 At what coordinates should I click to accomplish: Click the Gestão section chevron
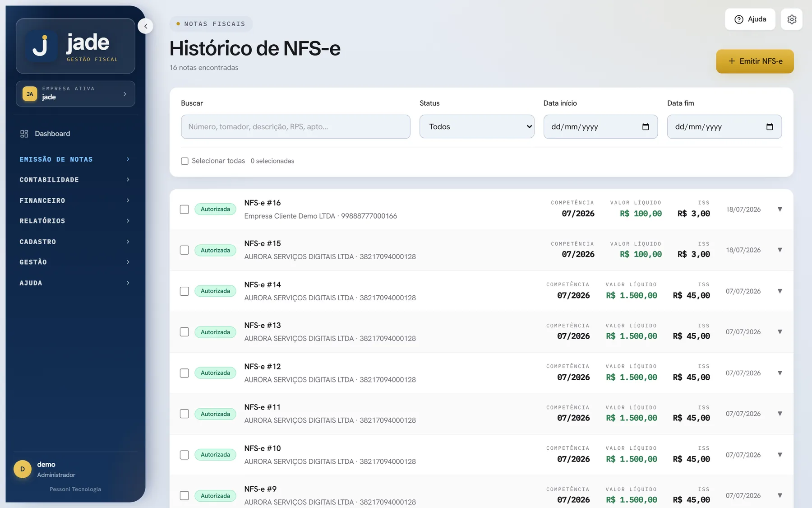pos(128,262)
